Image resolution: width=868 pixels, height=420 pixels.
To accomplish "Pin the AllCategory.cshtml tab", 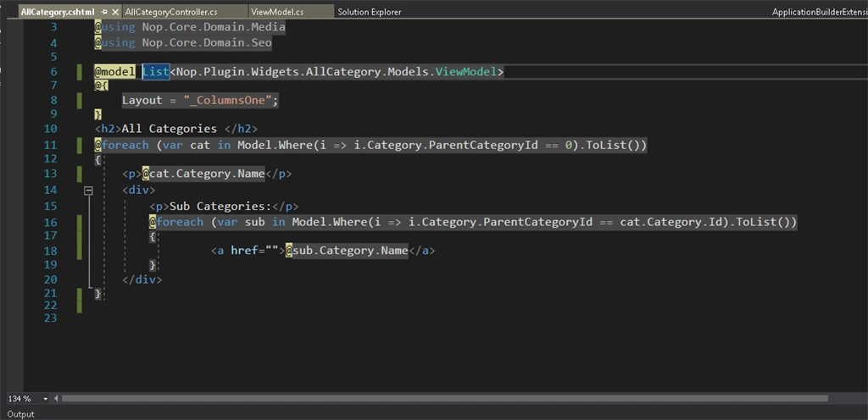I will (x=104, y=12).
